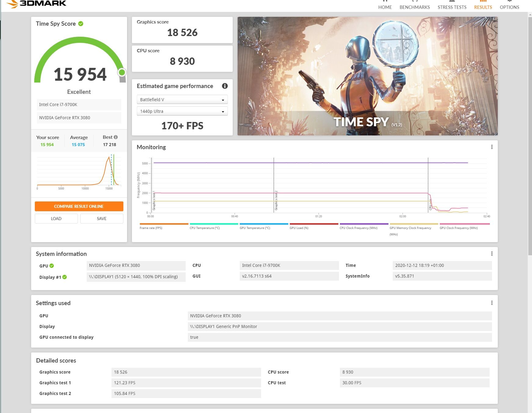Click the green score gauge indicator knob
The height and width of the screenshot is (413, 532).
pos(122,72)
